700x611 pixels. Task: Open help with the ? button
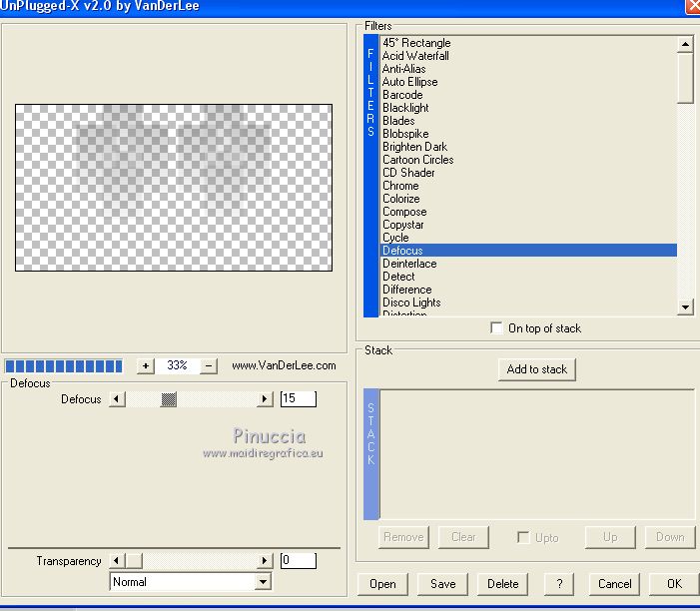(559, 584)
